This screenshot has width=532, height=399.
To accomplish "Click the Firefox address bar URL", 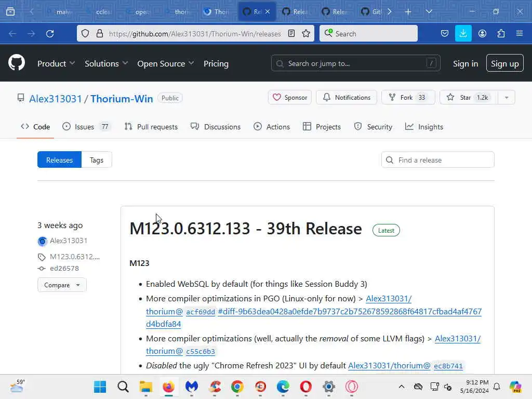I will coord(195,34).
